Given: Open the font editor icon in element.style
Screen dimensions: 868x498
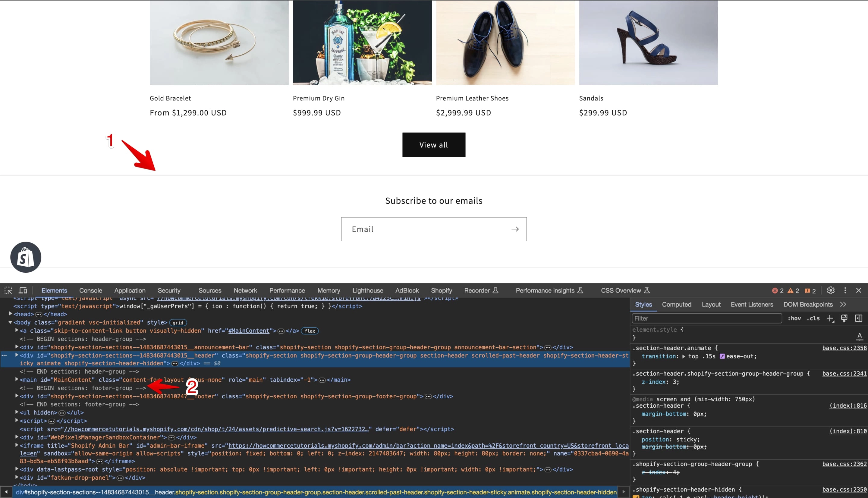Looking at the screenshot, I should pyautogui.click(x=860, y=337).
